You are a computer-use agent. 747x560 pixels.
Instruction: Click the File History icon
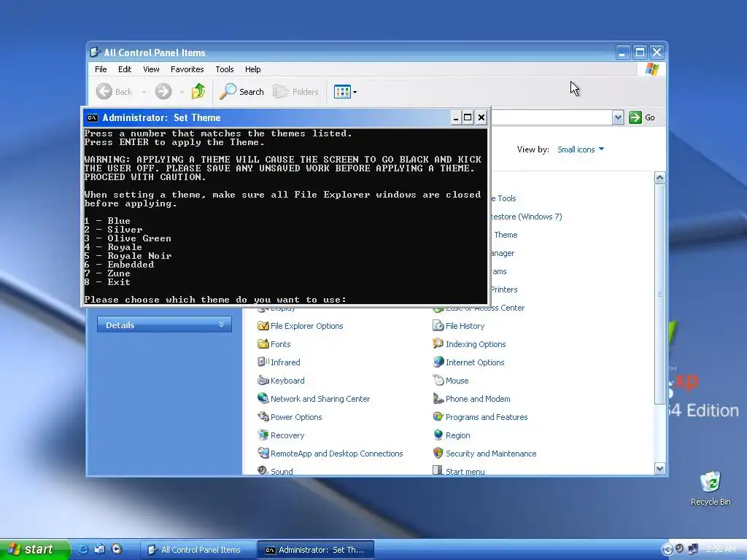(438, 326)
